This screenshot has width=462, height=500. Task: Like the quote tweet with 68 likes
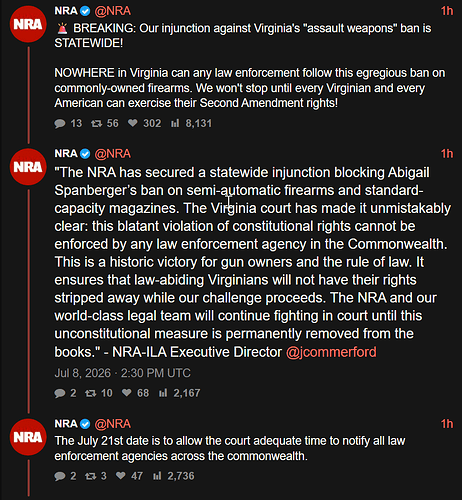point(126,393)
